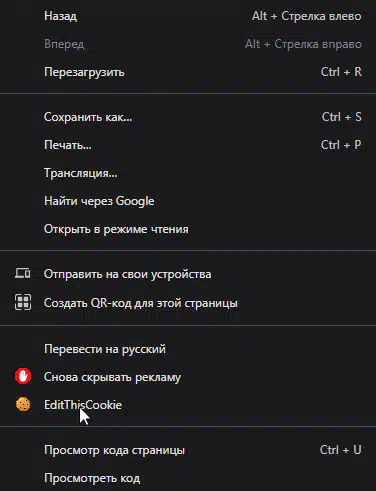Viewport: 376px width, 491px height.
Task: Click the EditThisCookie cookie icon
Action: click(x=23, y=404)
